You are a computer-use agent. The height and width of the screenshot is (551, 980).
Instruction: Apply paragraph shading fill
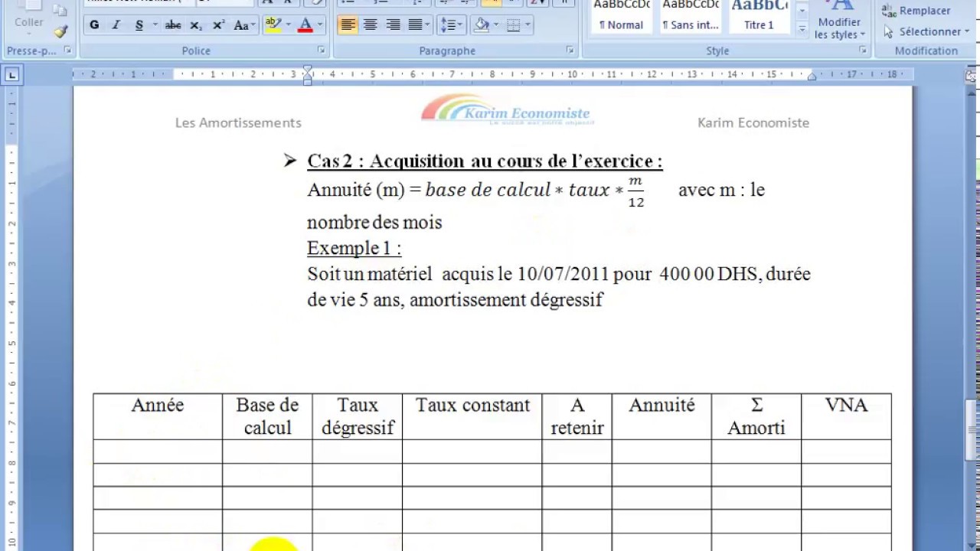482,25
